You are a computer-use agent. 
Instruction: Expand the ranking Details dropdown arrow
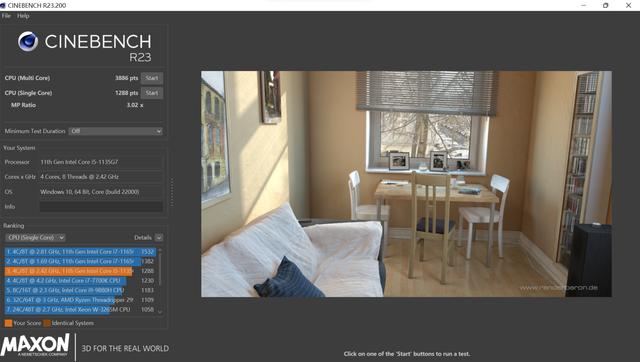[159, 238]
